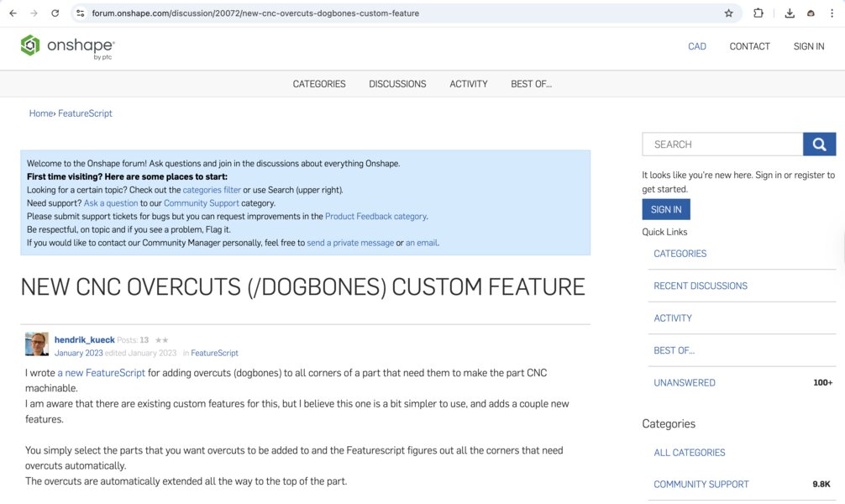Focus the forum SEARCH field
845x504 pixels.
click(x=722, y=144)
